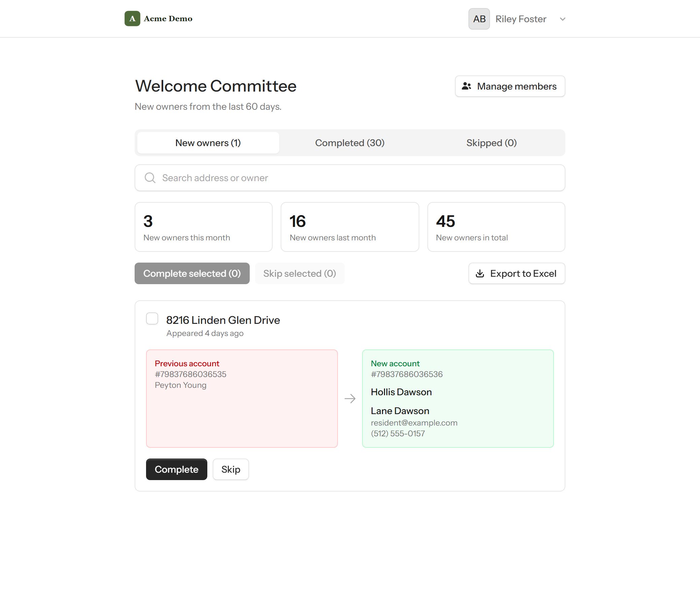Click the Welcome Committee heading
This screenshot has height=606, width=700.
tap(216, 86)
